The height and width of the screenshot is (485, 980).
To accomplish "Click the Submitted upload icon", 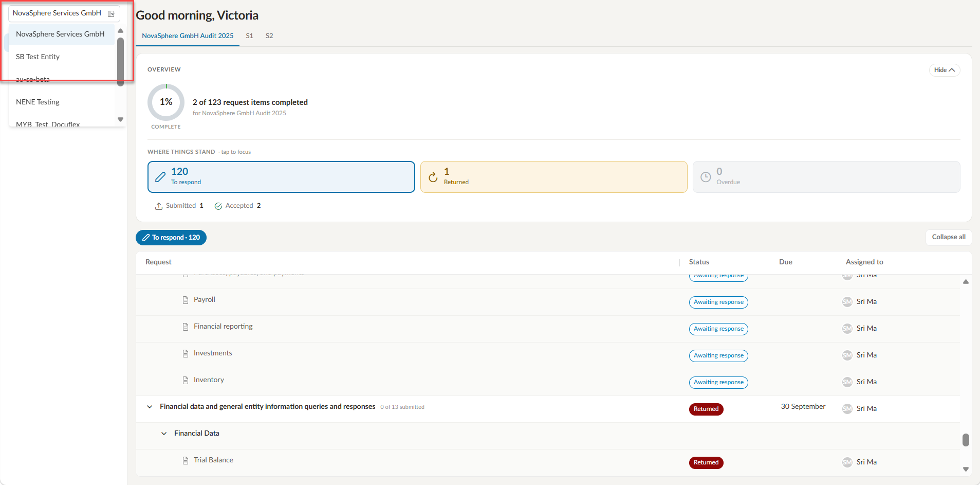I will pyautogui.click(x=159, y=206).
